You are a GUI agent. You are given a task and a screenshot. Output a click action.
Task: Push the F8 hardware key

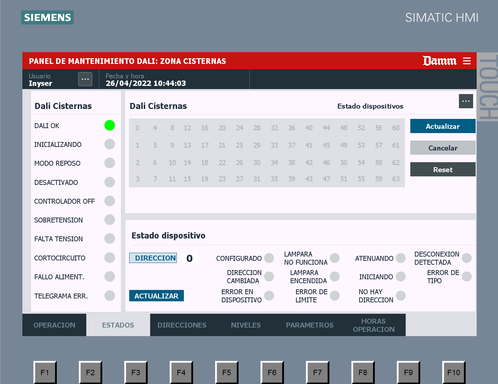coord(363,372)
